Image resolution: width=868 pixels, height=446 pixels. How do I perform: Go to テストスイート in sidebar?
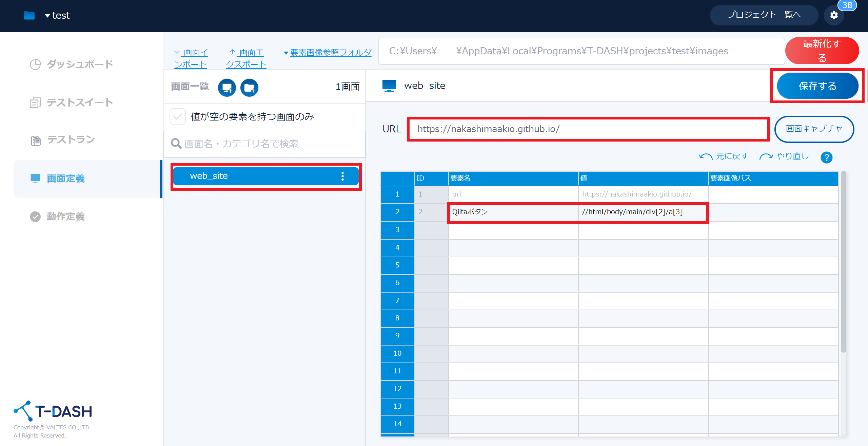[x=80, y=103]
